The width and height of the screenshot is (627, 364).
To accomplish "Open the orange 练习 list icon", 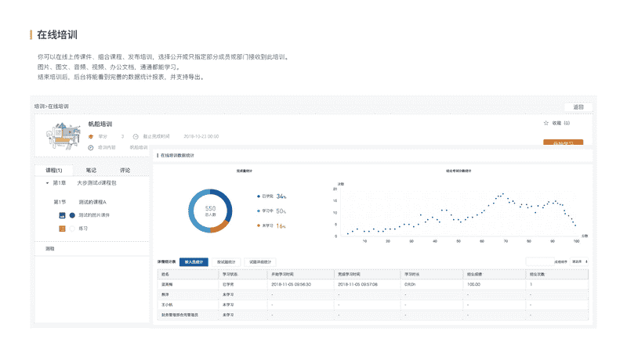I will (x=62, y=229).
